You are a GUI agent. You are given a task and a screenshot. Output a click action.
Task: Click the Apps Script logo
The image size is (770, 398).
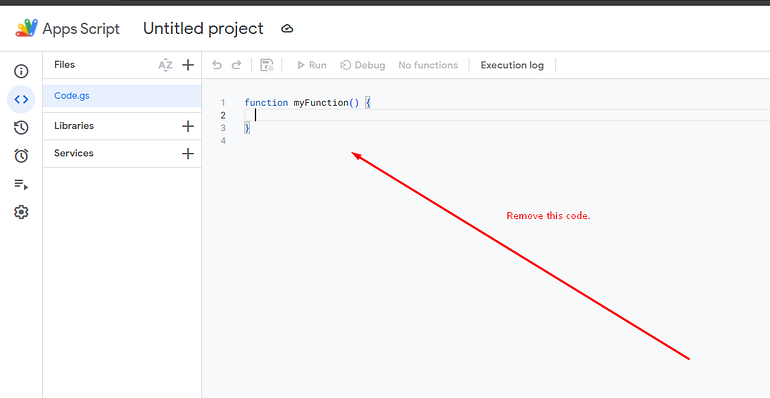click(27, 28)
